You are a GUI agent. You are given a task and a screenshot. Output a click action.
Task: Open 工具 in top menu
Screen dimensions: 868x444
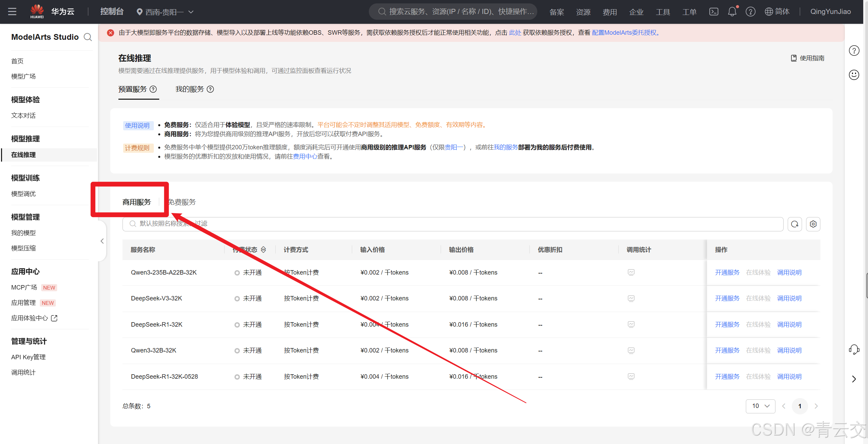[x=663, y=12]
